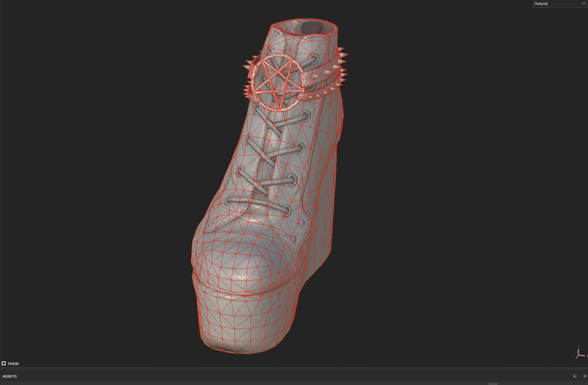Click the chevron on the Material selector
588x385 pixels.
click(584, 3)
